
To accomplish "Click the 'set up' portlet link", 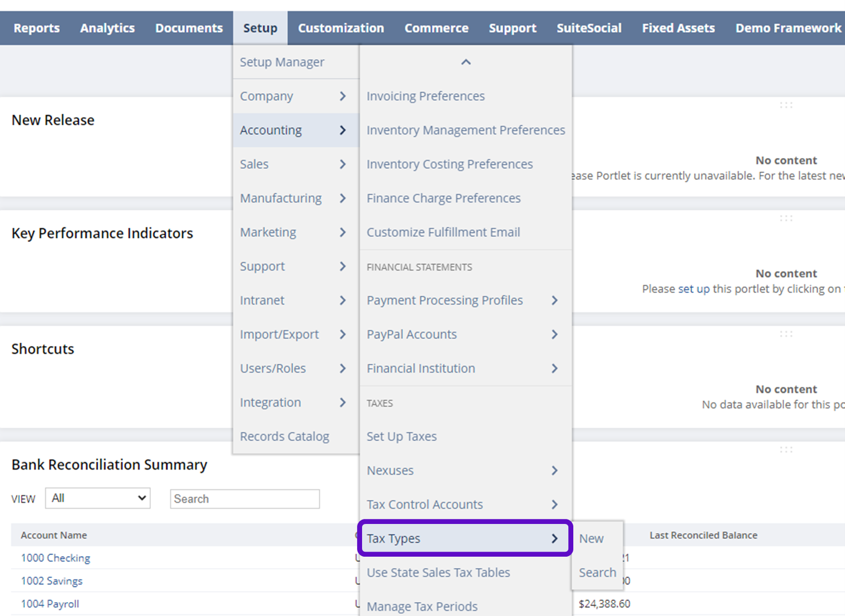I will pyautogui.click(x=693, y=289).
